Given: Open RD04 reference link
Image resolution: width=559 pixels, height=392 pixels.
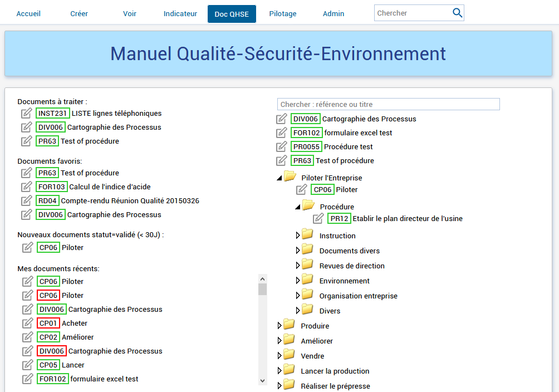Looking at the screenshot, I should pos(47,200).
